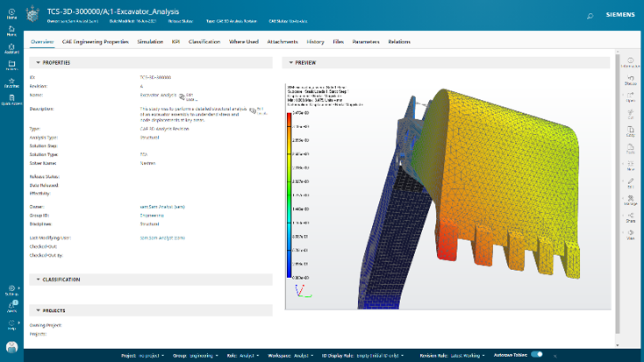
Task: Open the Last Modifying User link
Action: [x=162, y=238]
